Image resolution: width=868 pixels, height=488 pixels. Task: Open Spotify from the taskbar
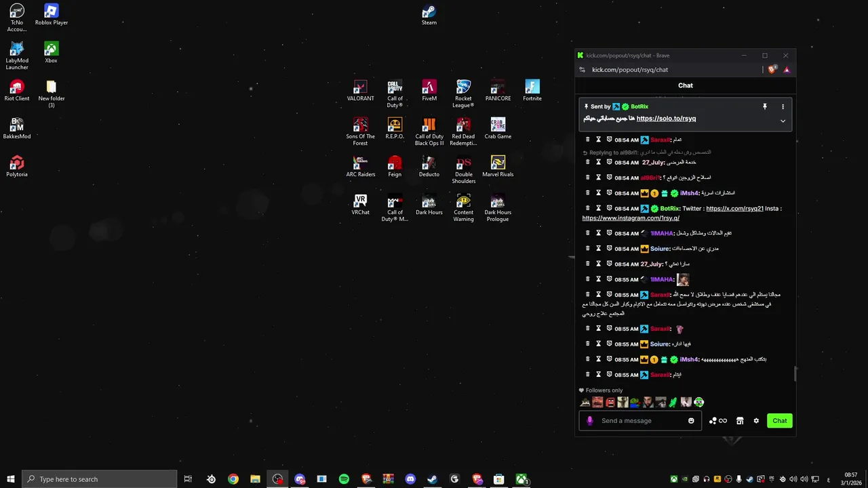(x=344, y=479)
